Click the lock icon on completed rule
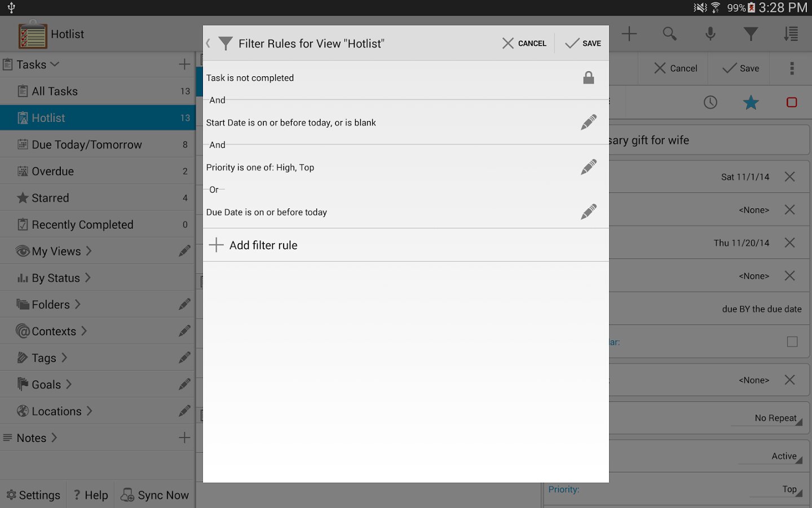Image resolution: width=812 pixels, height=508 pixels. point(588,78)
